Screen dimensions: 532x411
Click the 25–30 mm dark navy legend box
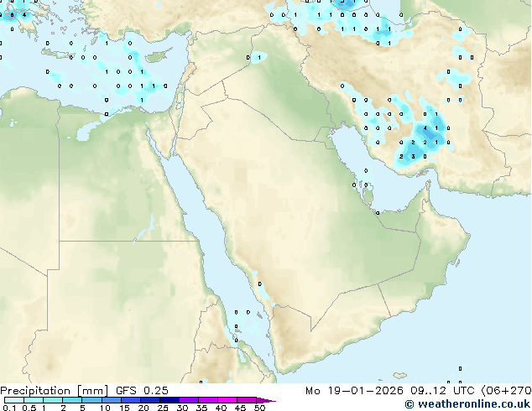coord(170,400)
